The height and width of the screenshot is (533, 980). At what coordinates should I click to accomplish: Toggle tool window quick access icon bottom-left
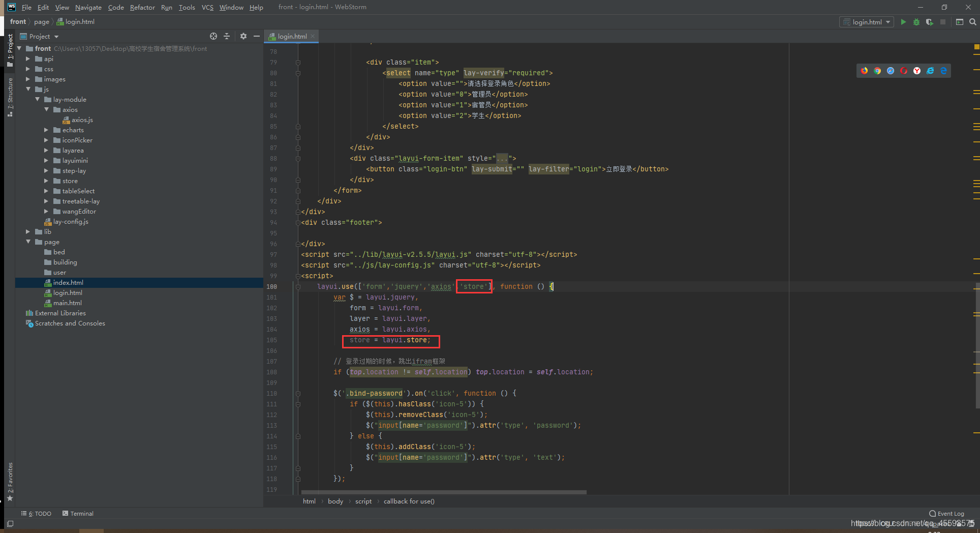pos(10,523)
